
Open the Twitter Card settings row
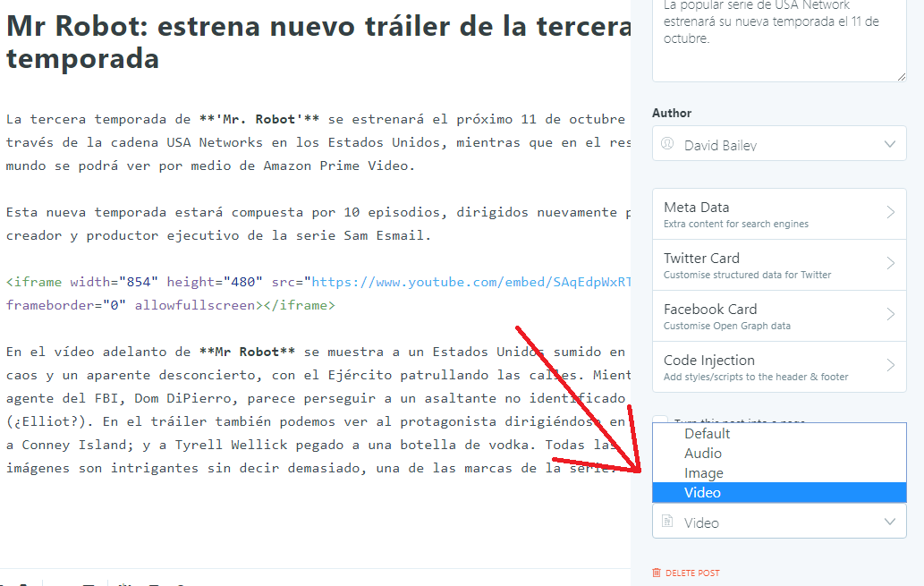pyautogui.click(x=779, y=265)
